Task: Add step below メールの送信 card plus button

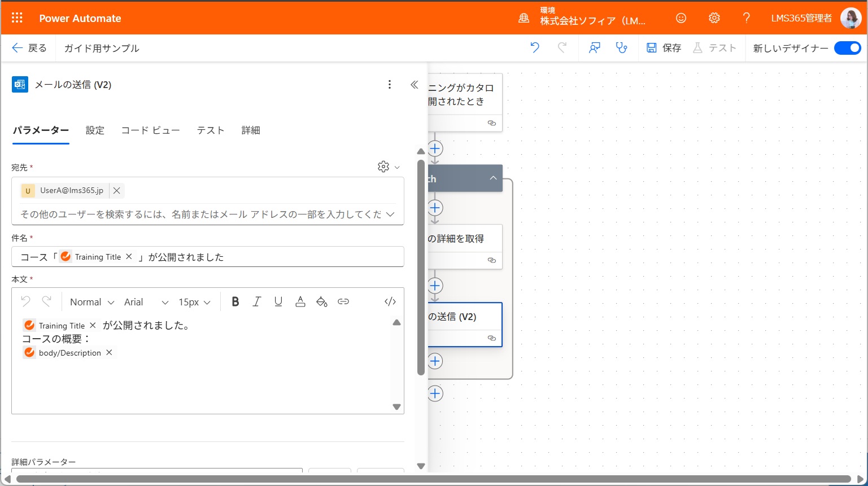Action: 435,361
